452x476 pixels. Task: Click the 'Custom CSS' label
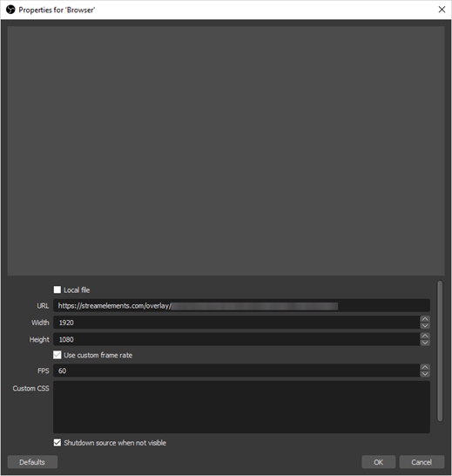[x=30, y=388]
